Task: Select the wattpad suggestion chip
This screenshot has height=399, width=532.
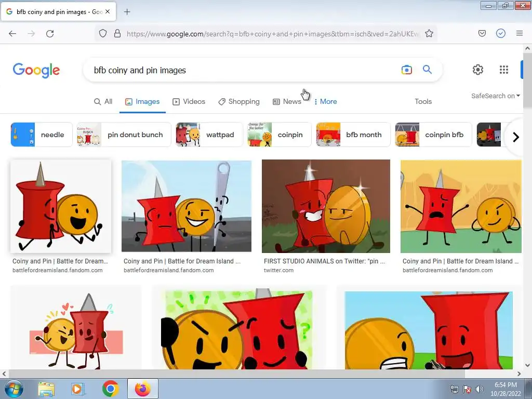Action: click(209, 135)
